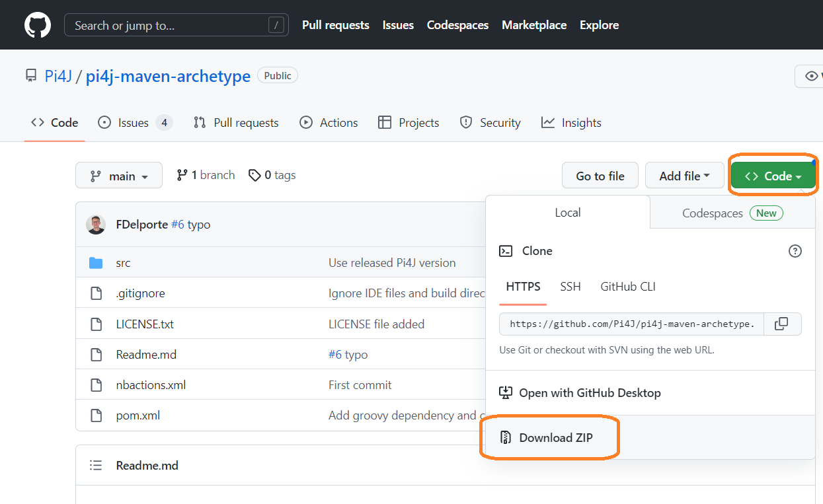Click the .gitignore file icon
Viewport: 823px width, 504px height.
click(96, 293)
